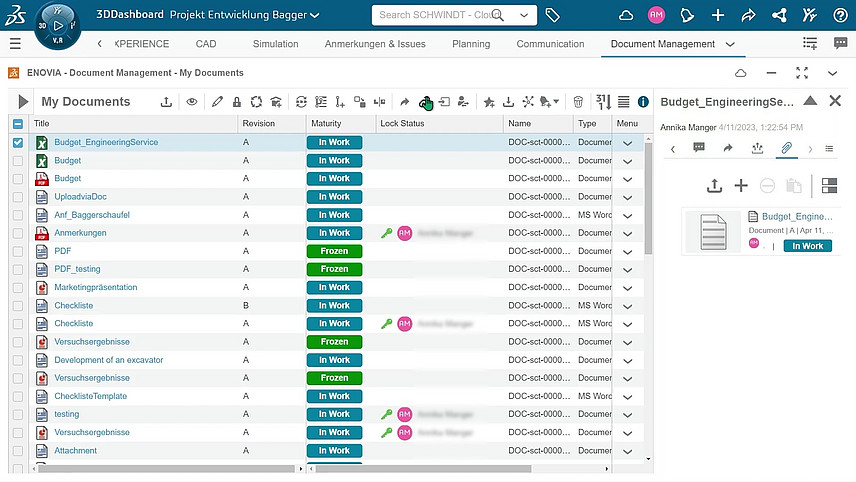Expand the dashboard title Projekt Entwicklung Bagger dropdown

(x=314, y=15)
